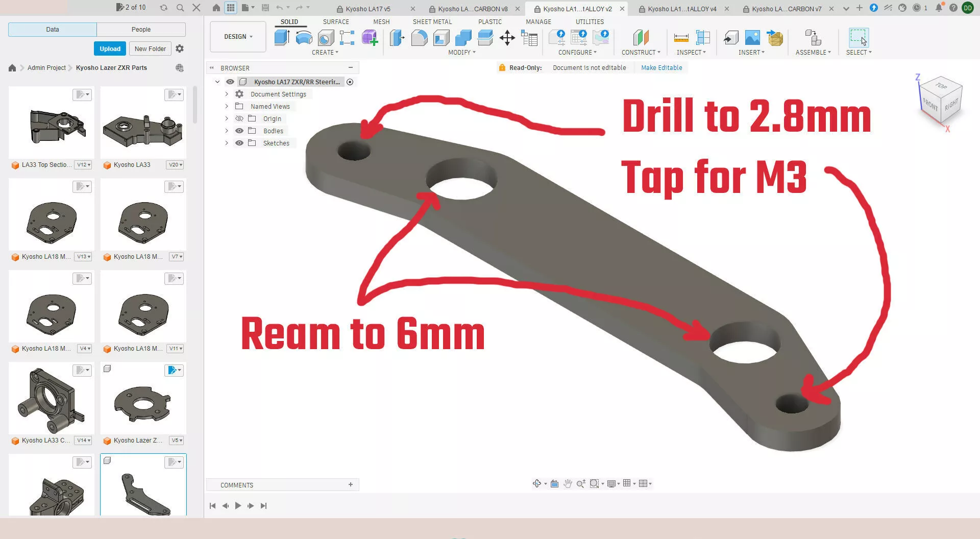The width and height of the screenshot is (980, 539).
Task: Click the Interference inspect icon
Action: [x=703, y=38]
